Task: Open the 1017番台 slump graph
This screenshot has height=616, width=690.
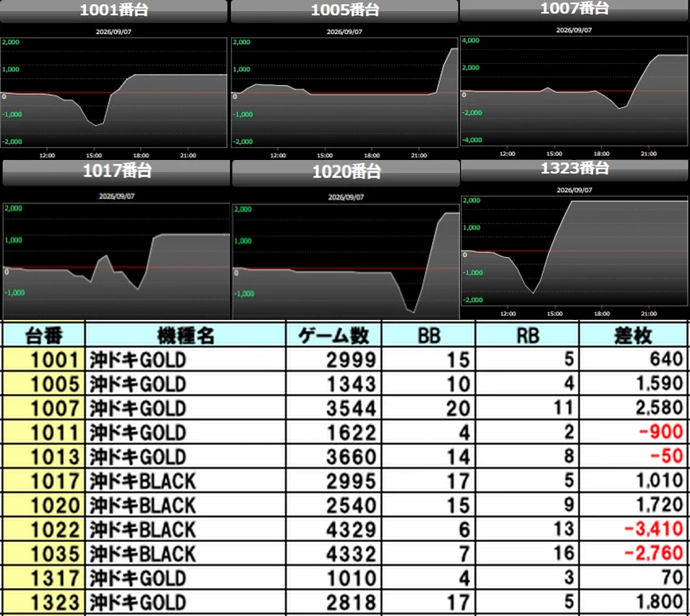Action: tap(116, 261)
